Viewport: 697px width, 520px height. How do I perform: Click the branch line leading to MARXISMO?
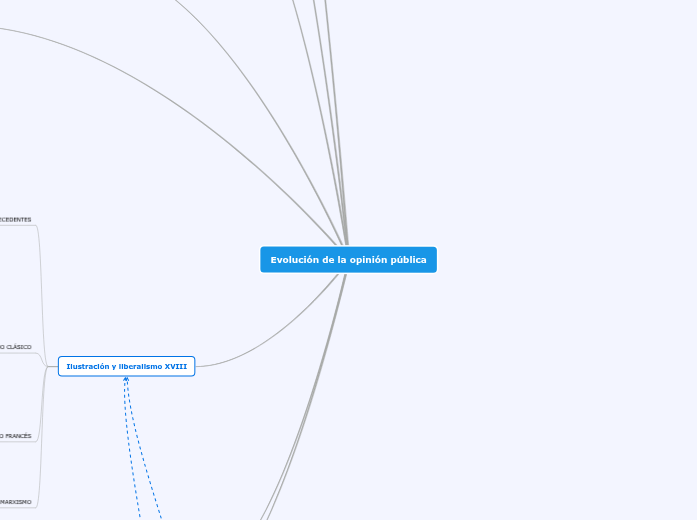coord(40,490)
